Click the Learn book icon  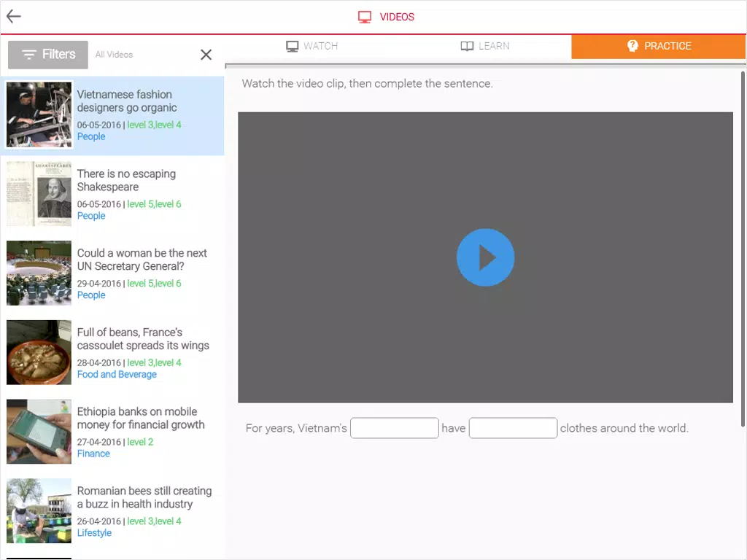coord(467,46)
